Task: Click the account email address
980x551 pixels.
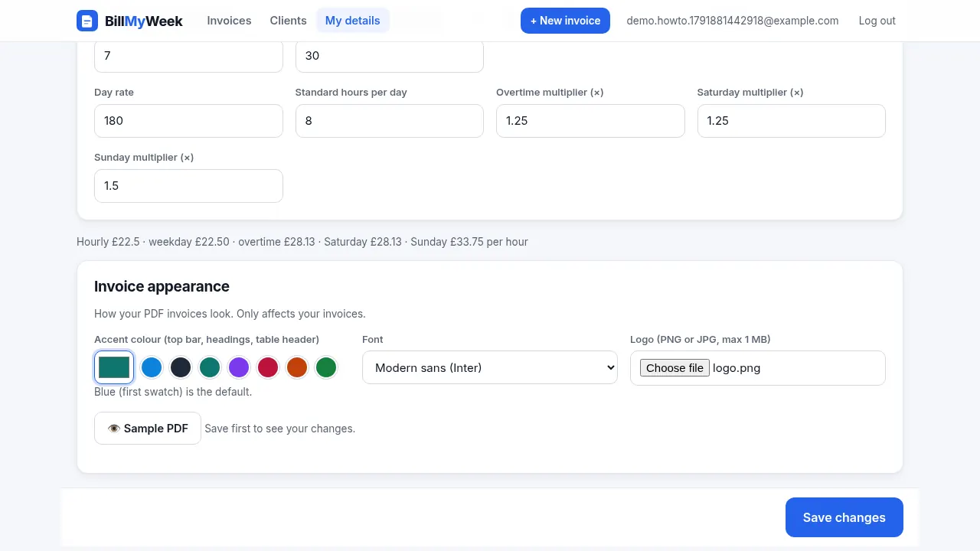Action: point(733,21)
